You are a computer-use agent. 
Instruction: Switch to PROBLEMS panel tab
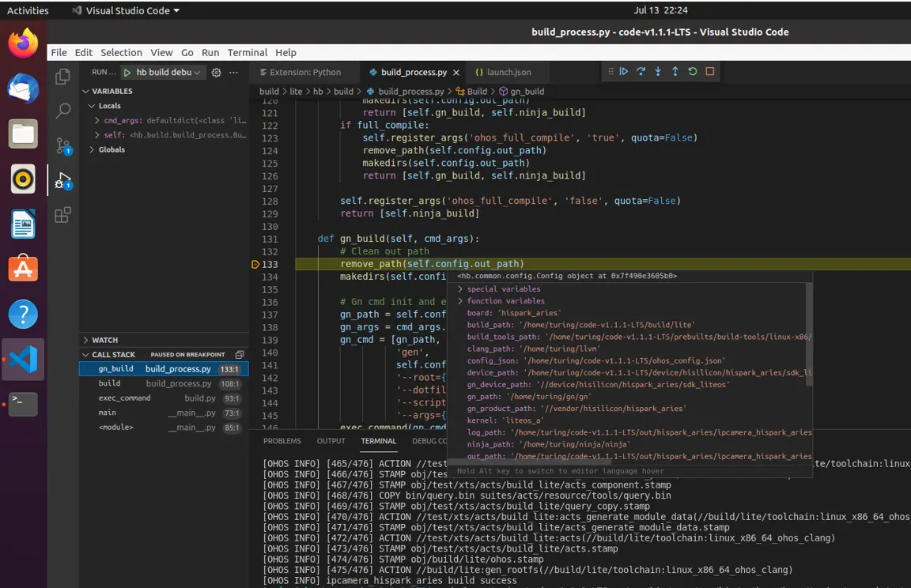[x=282, y=441]
